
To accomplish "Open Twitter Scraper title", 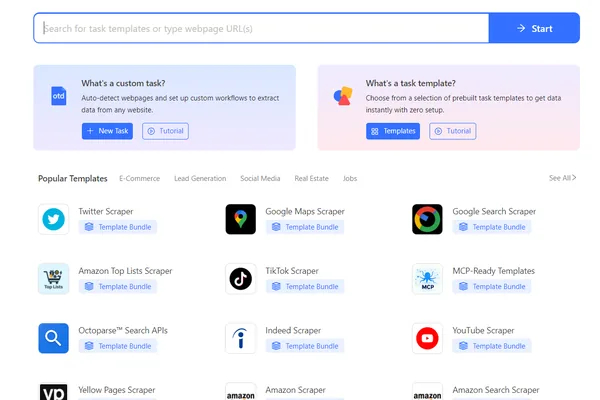I will 106,211.
